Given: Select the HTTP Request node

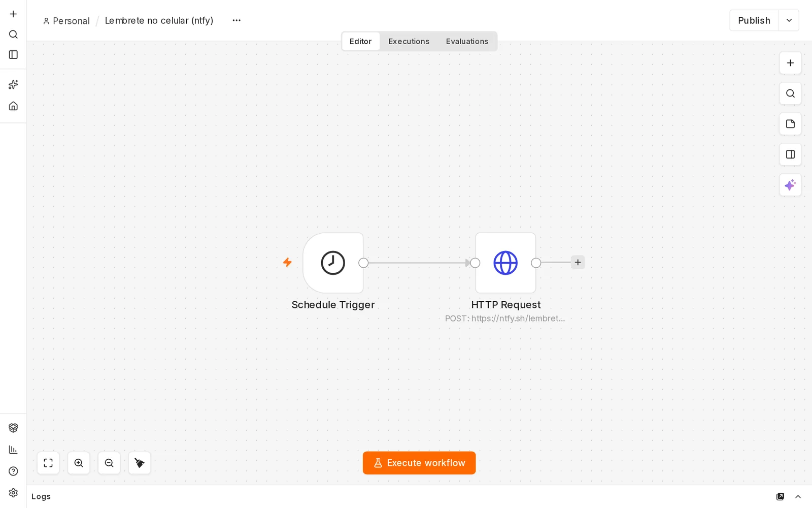Looking at the screenshot, I should pyautogui.click(x=505, y=263).
